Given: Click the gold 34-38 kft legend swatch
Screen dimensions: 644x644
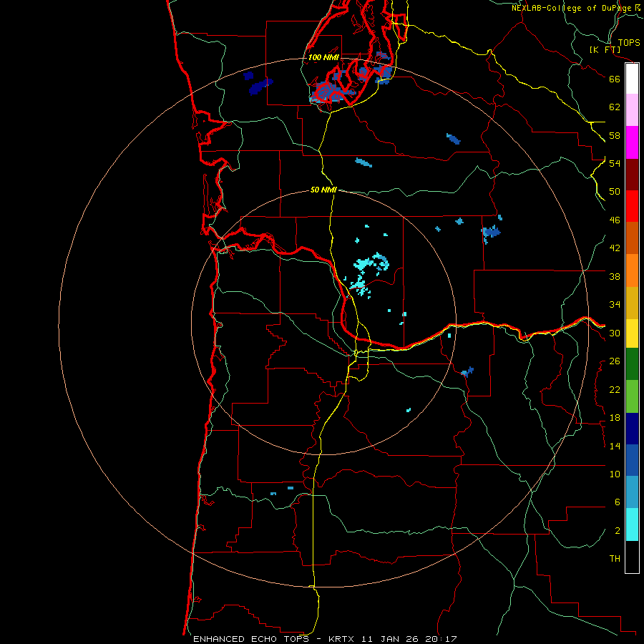Looking at the screenshot, I should 632,303.
